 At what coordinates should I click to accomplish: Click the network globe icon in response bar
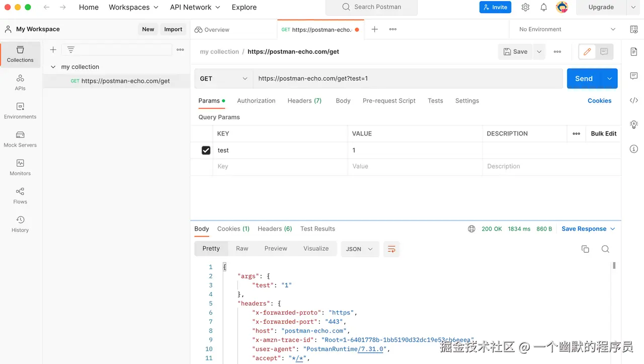(471, 229)
